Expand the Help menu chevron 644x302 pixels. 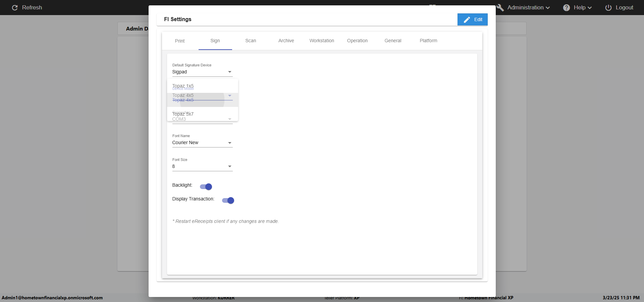[590, 8]
